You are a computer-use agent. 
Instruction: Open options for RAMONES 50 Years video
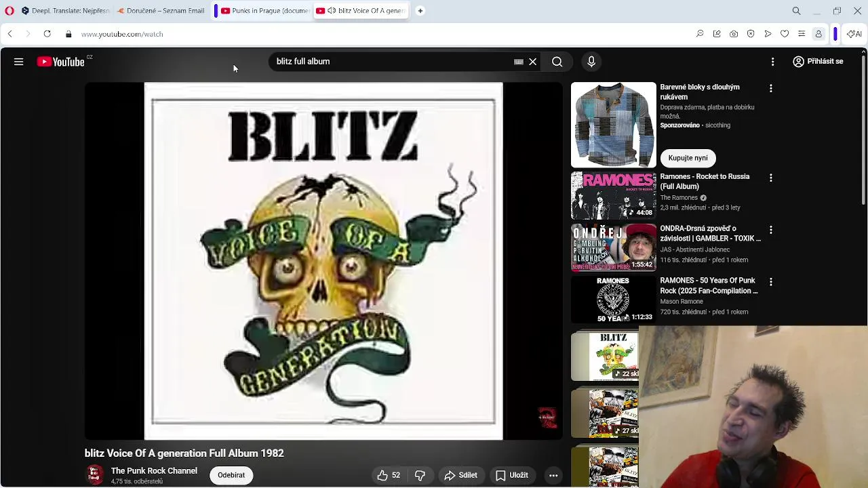pos(771,282)
